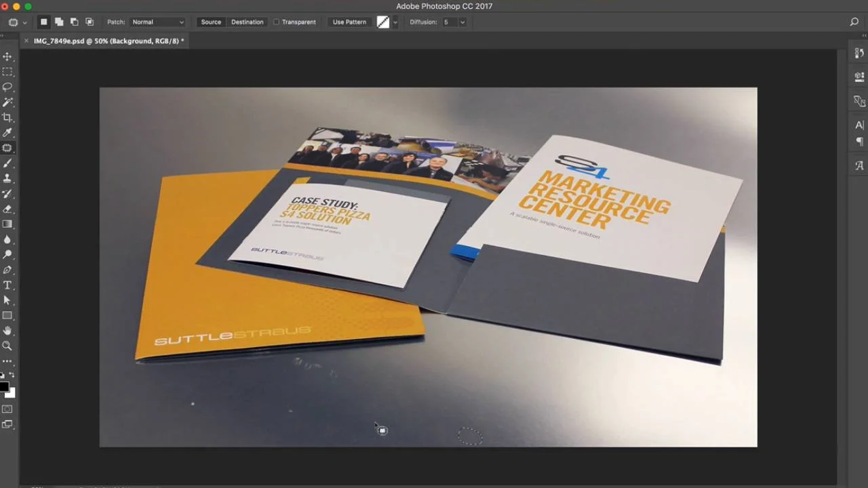Toggle Quick Mask mode

(x=7, y=409)
